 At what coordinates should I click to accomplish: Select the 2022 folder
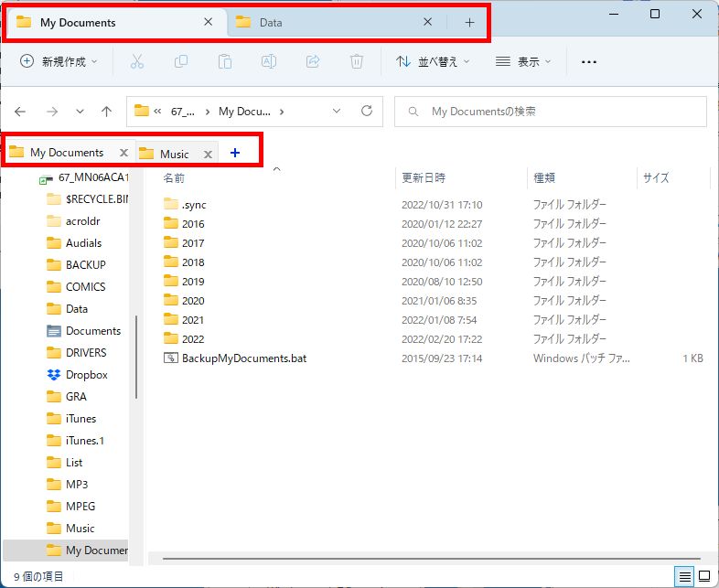[185, 339]
